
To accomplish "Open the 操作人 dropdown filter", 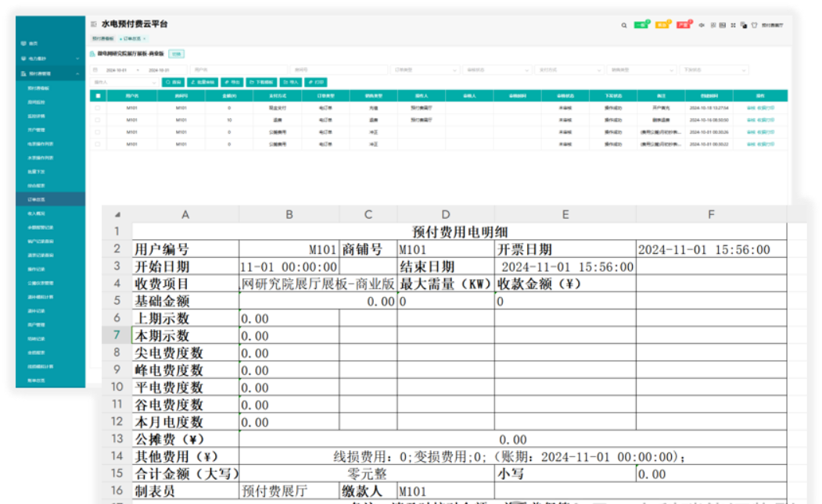I will pyautogui.click(x=124, y=81).
